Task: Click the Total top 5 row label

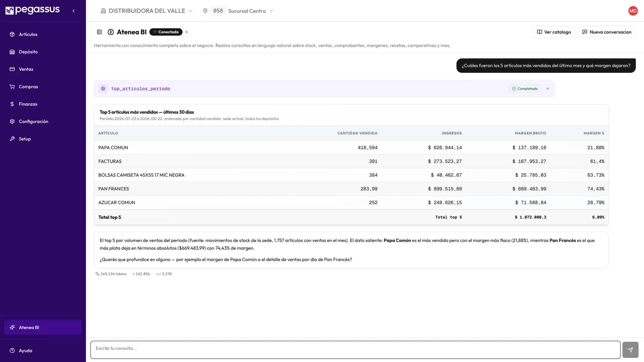Action: point(109,217)
